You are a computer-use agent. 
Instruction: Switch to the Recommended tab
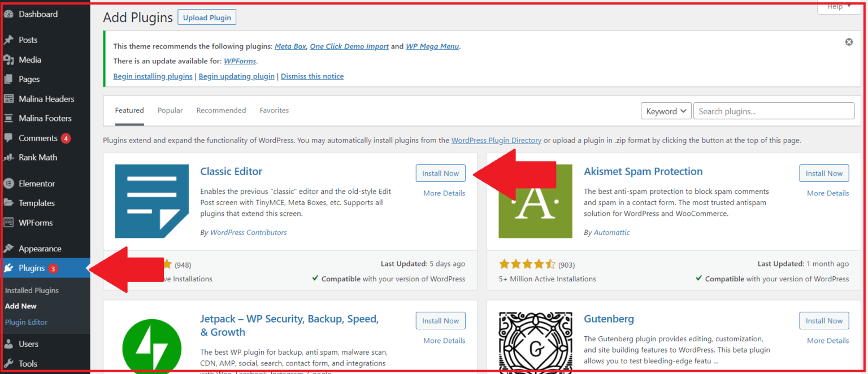[x=221, y=111]
